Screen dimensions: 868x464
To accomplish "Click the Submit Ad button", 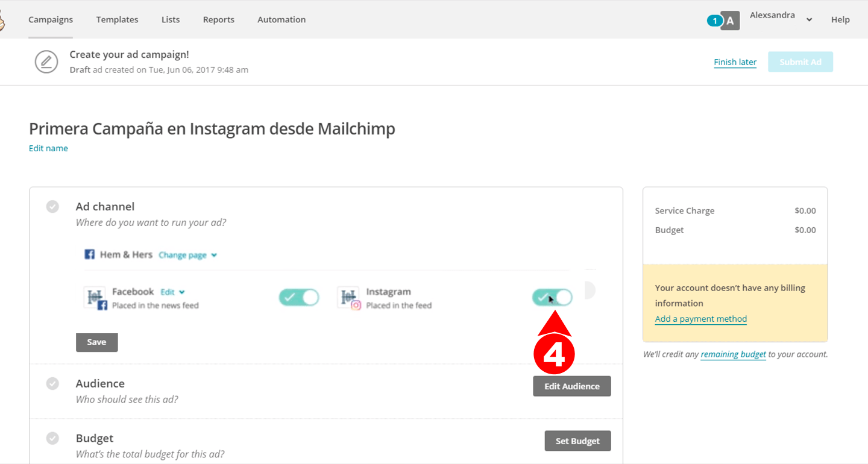I will (800, 62).
